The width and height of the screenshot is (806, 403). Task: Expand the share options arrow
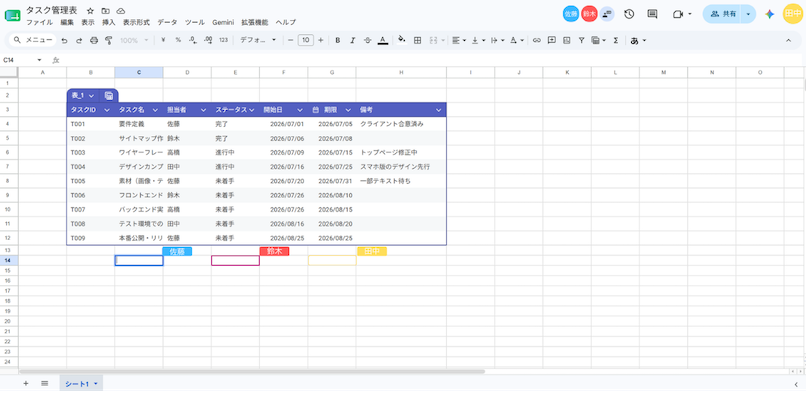tap(748, 14)
